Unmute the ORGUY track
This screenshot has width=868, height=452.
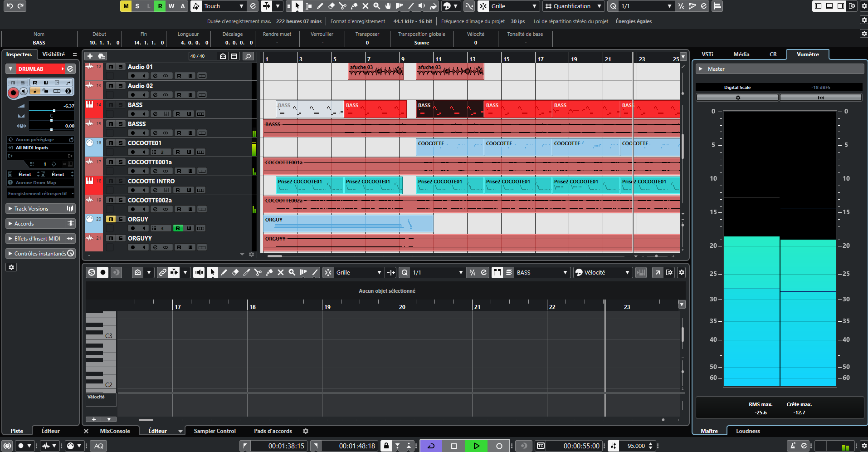click(111, 219)
